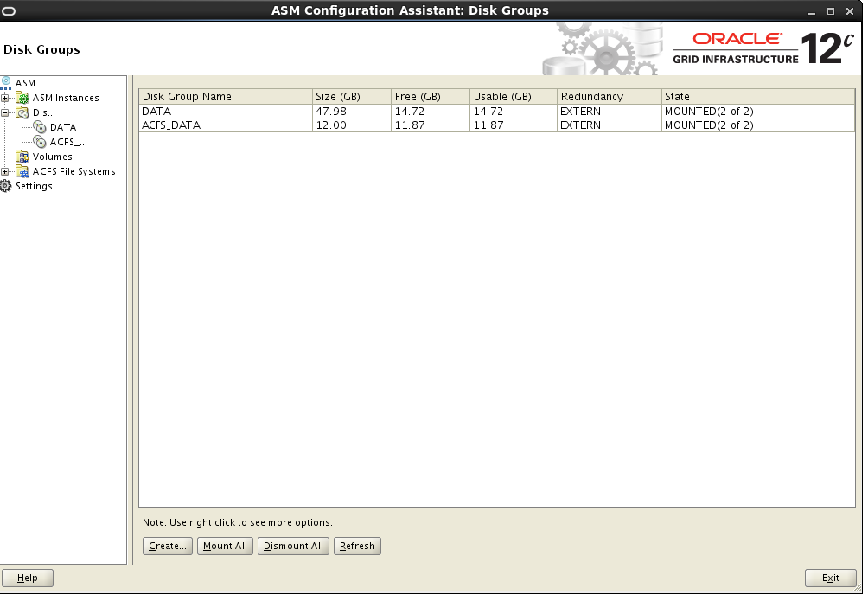This screenshot has height=595, width=868.
Task: Select DATA under disk groups tree
Action: pos(63,127)
